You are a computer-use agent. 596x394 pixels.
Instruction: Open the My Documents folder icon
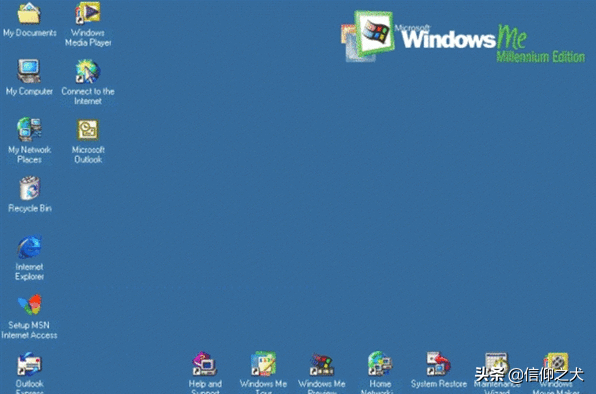[29, 13]
